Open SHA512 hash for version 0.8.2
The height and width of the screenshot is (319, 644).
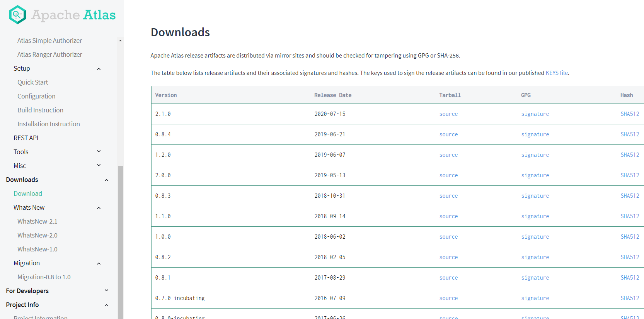[x=630, y=257]
